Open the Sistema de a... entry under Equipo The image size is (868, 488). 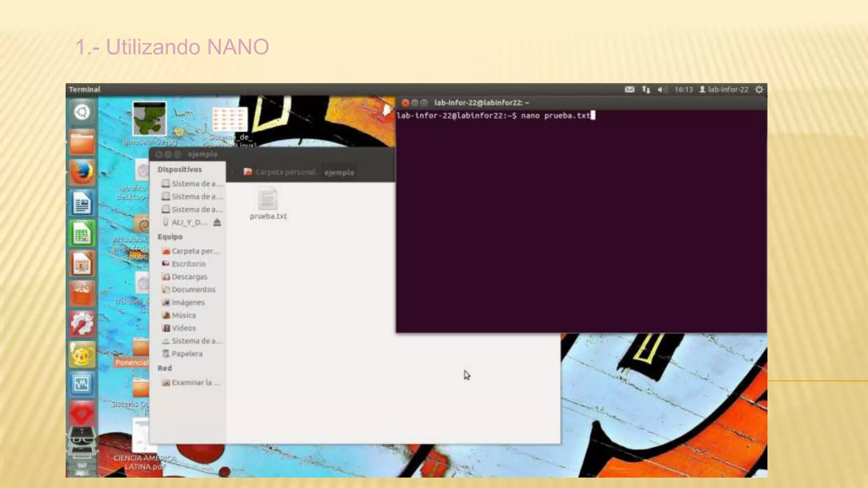pyautogui.click(x=192, y=341)
